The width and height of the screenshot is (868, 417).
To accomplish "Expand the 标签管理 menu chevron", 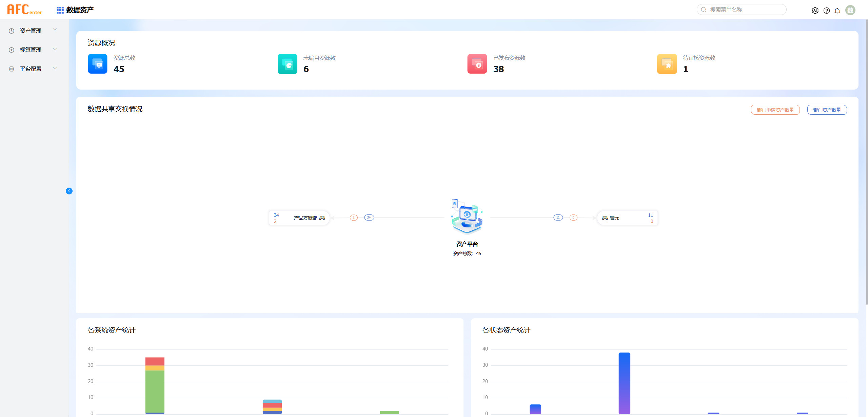I will click(x=55, y=49).
